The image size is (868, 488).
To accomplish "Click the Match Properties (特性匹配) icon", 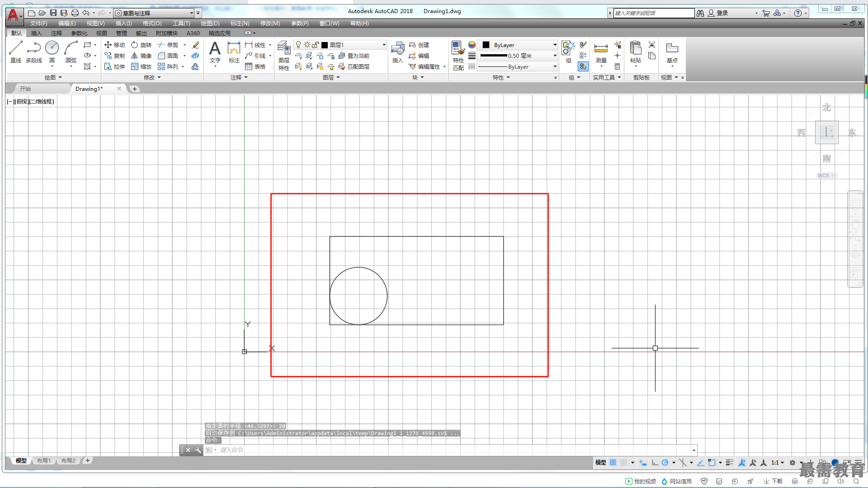I will [458, 56].
